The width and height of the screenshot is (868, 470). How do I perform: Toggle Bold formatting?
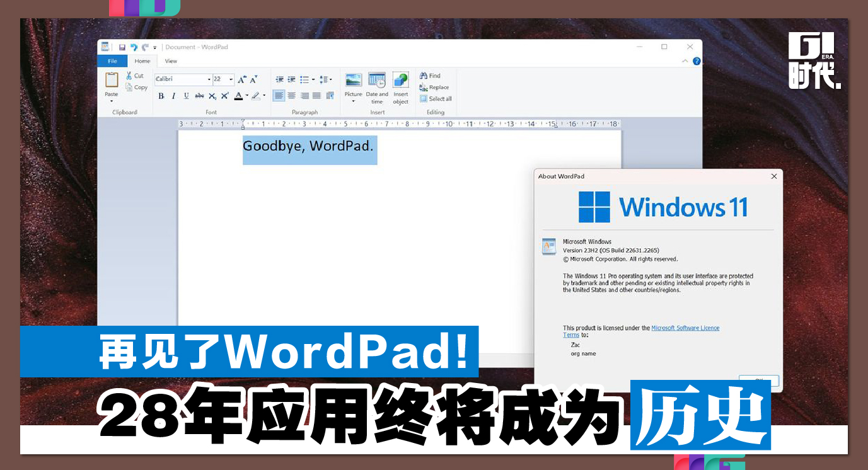pos(161,96)
